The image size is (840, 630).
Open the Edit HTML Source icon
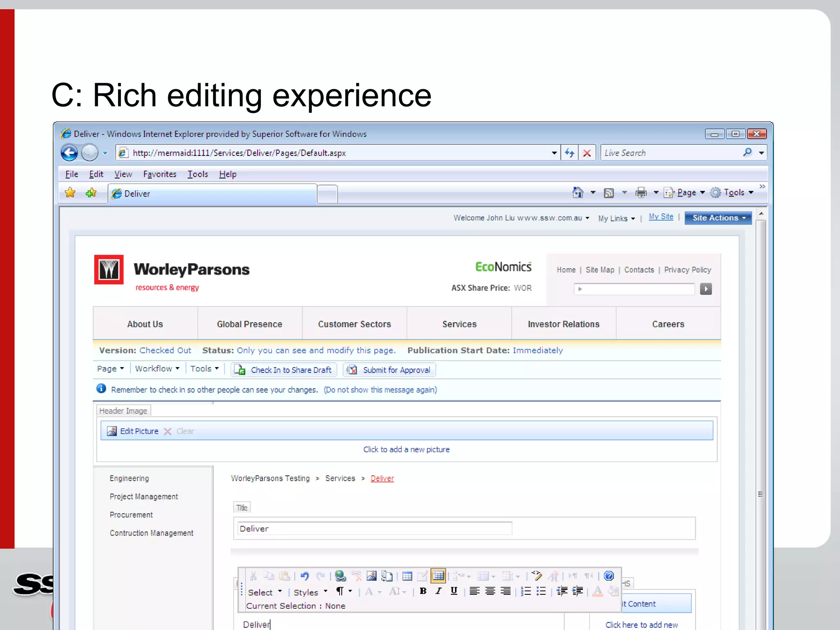(537, 576)
